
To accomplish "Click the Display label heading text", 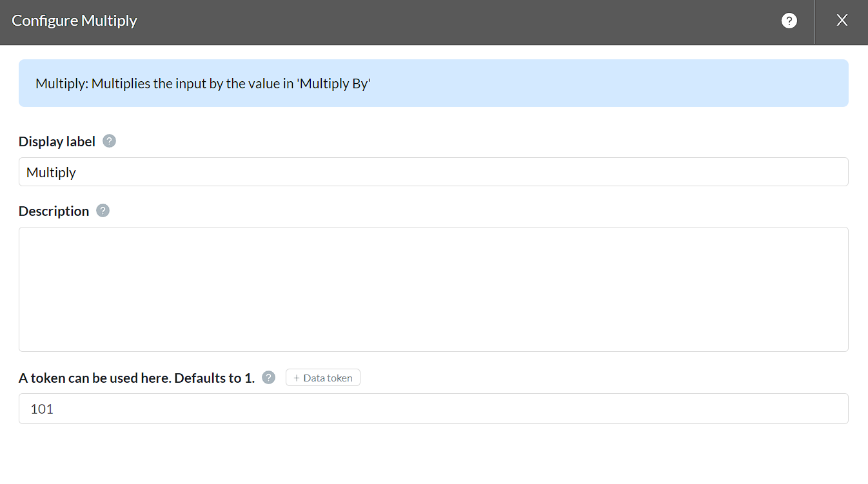I will tap(57, 142).
